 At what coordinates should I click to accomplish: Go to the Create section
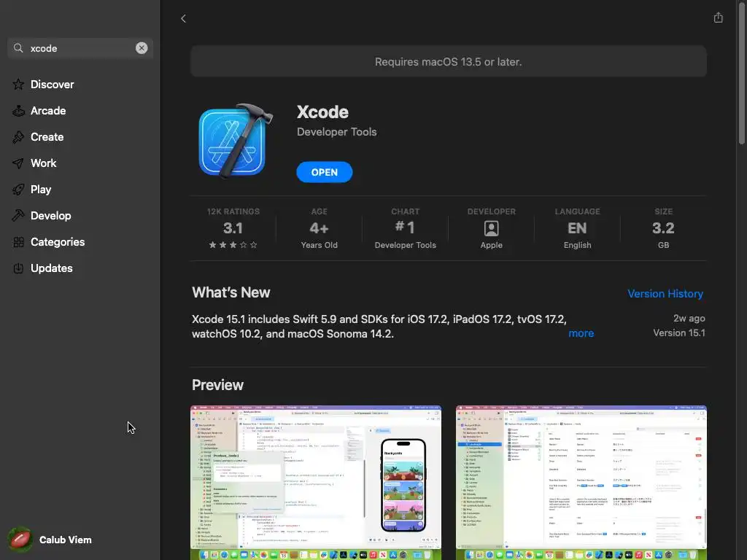tap(47, 137)
